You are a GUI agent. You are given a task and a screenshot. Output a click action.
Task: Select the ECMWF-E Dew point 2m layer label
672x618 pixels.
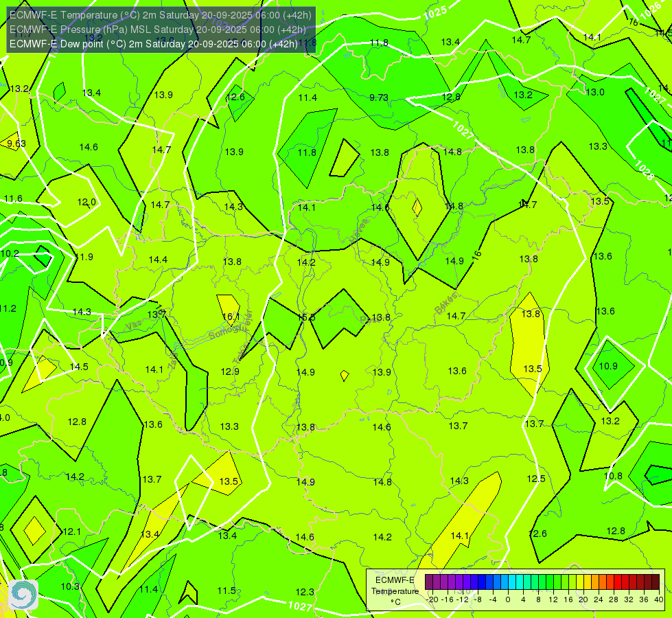(154, 44)
